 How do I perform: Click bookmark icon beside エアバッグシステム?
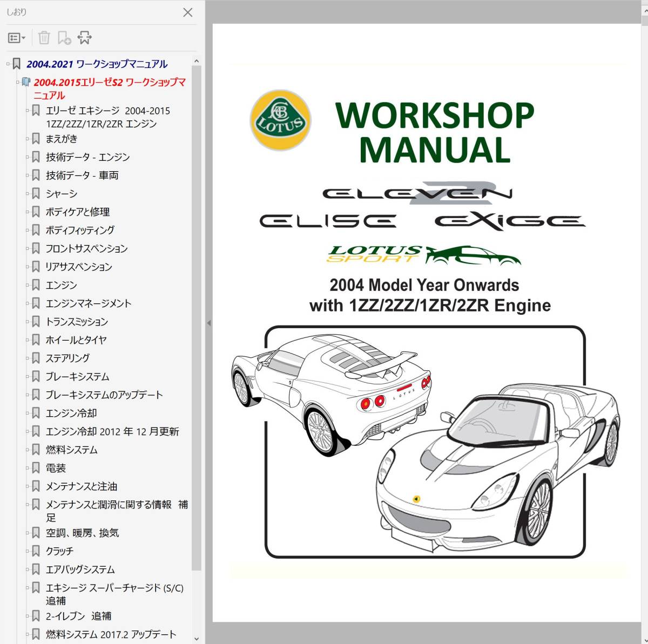36,570
